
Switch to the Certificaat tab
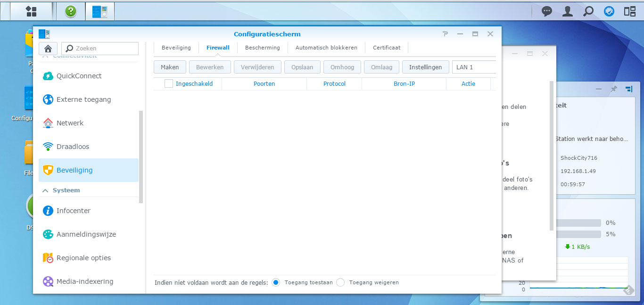[x=387, y=48]
